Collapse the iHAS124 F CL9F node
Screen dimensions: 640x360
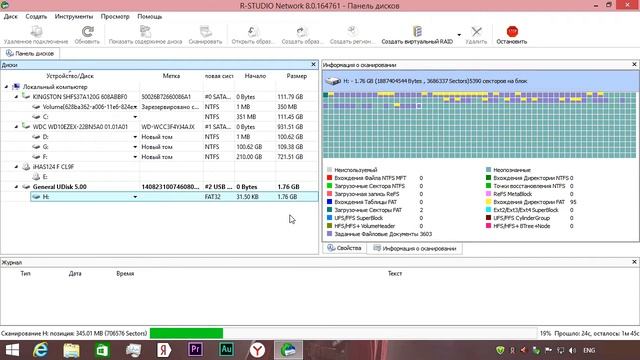(16, 167)
